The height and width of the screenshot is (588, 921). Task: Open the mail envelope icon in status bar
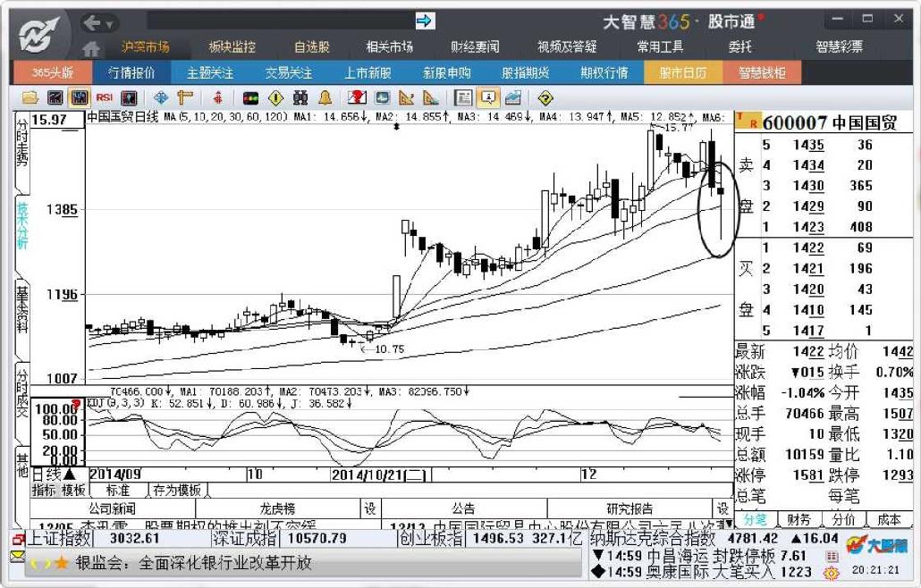pyautogui.click(x=17, y=556)
